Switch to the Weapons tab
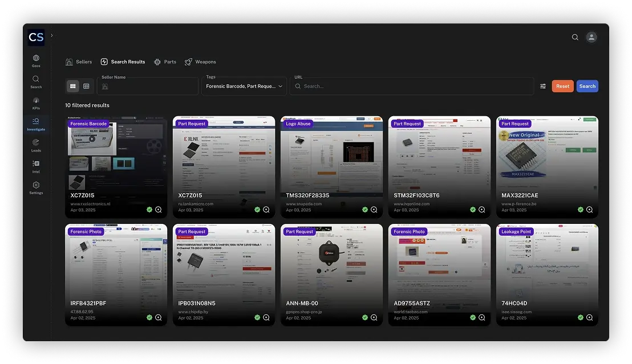The image size is (632, 364). tap(200, 62)
